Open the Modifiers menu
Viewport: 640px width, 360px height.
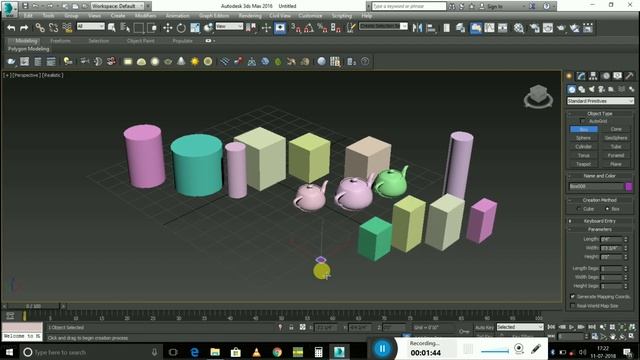[145, 16]
